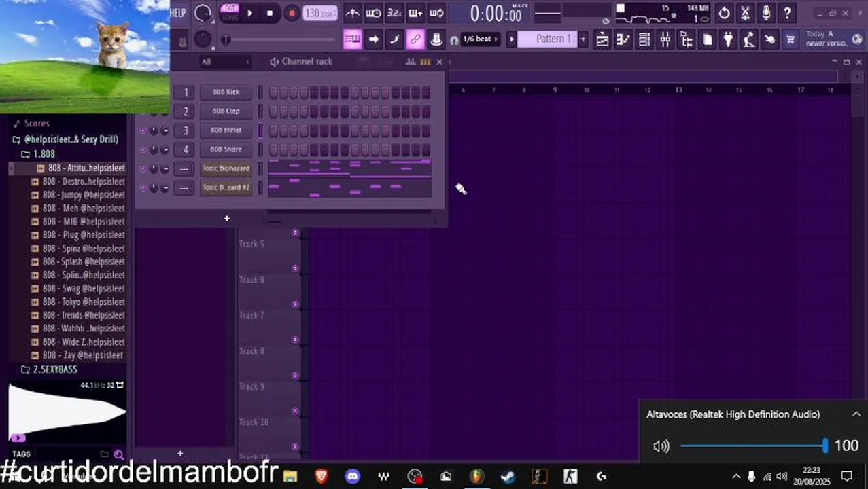Screen dimensions: 868x489
Task: Stop playback with the Stop button
Action: tap(270, 13)
